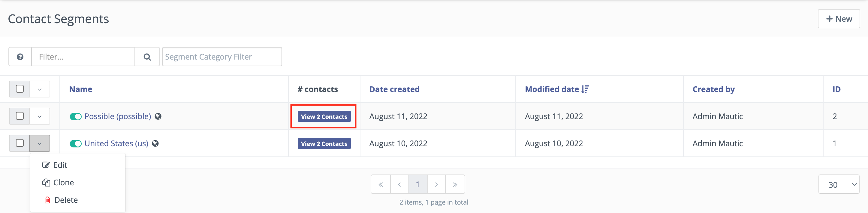Open the items-per-page 30 dropdown
Viewport: 868px width, 213px height.
(839, 184)
